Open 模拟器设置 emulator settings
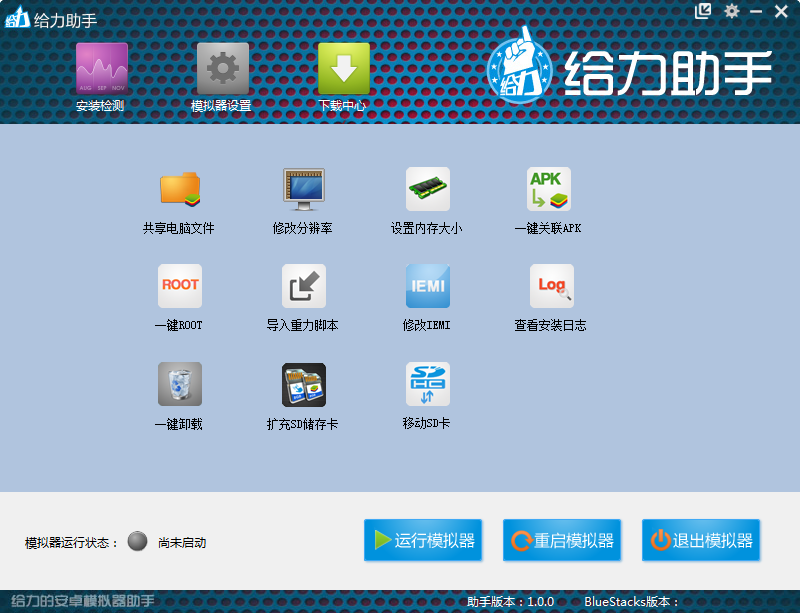Image resolution: width=800 pixels, height=613 pixels. [222, 69]
